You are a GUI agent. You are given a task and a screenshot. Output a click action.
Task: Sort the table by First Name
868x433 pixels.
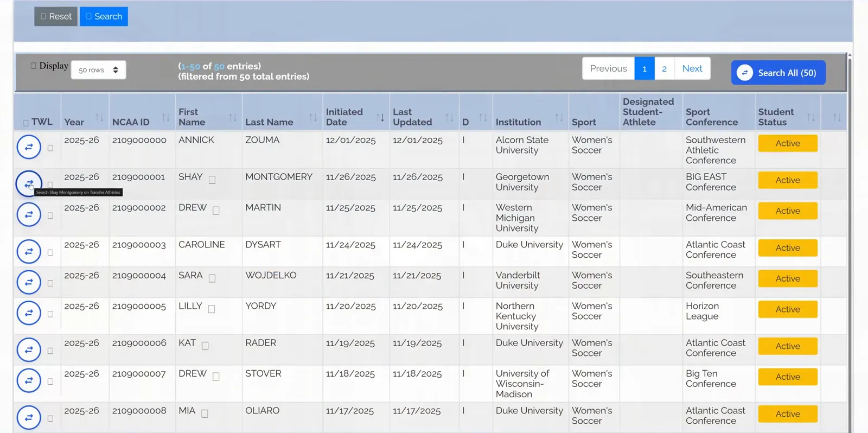coord(233,118)
